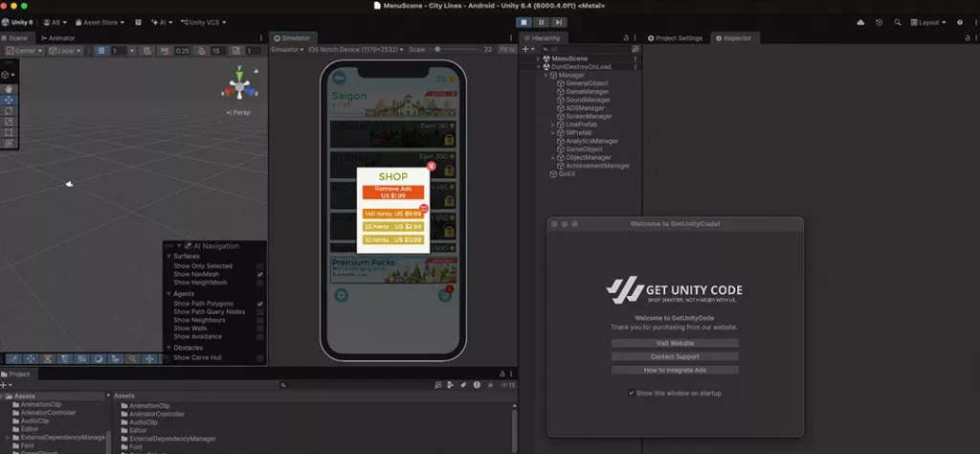Click How to Integrate Ads button
Viewport: 980px width, 454px height.
pos(675,371)
